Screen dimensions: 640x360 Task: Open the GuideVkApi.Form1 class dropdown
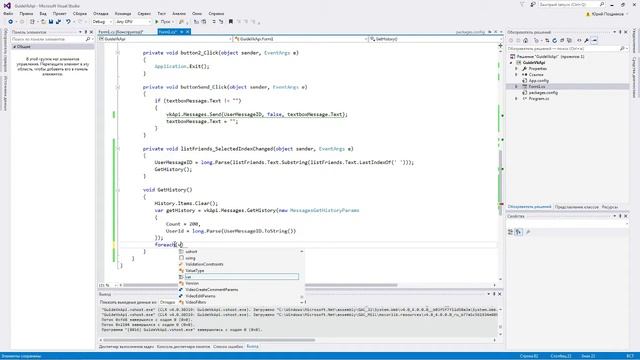pyautogui.click(x=301, y=39)
